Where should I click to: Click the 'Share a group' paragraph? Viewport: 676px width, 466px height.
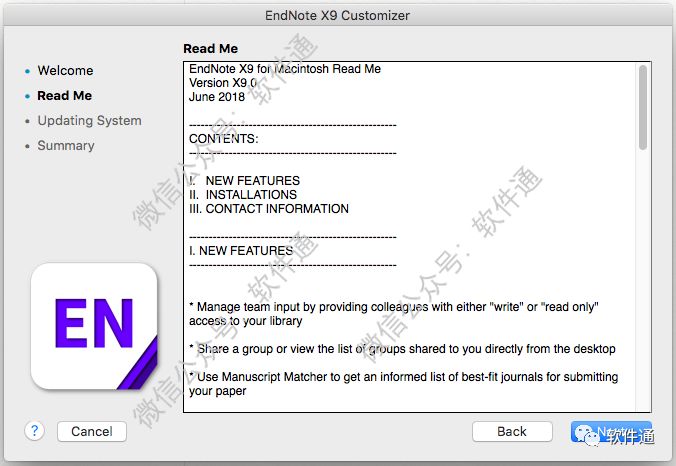pyautogui.click(x=402, y=349)
